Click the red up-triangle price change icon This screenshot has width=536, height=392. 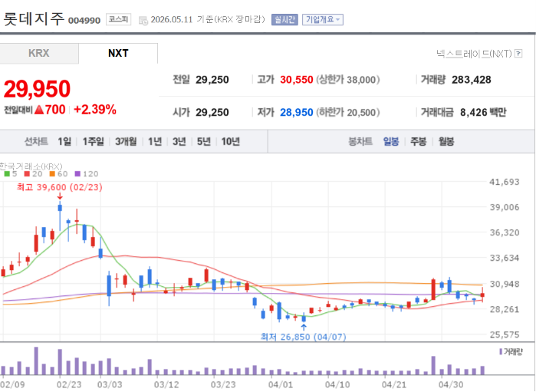coord(39,110)
